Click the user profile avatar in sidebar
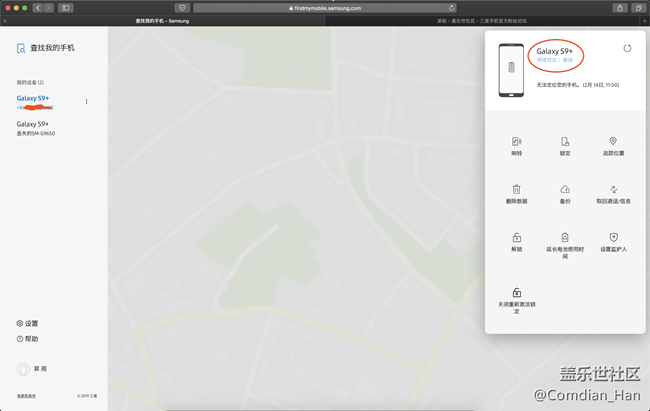Screen dimensions: 650x411 coord(22,370)
